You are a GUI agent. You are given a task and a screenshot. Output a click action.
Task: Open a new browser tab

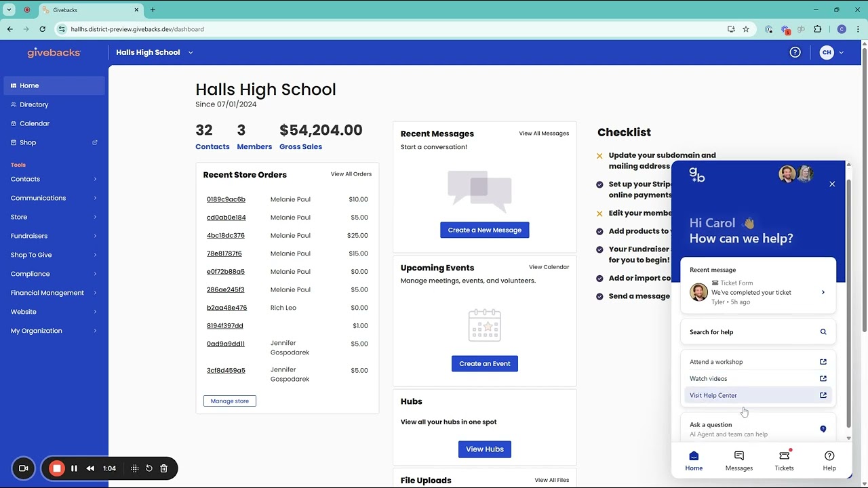click(x=153, y=10)
